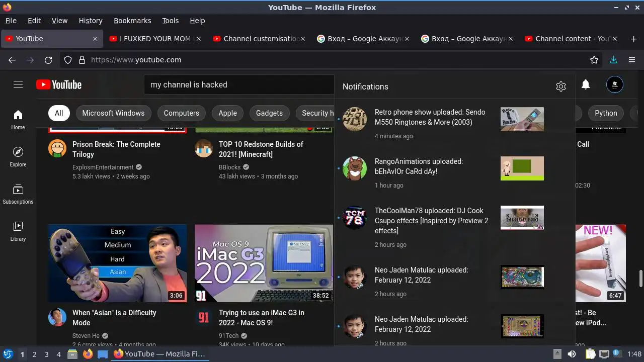Open RangoAnimations avatar in notifications

[x=355, y=168]
